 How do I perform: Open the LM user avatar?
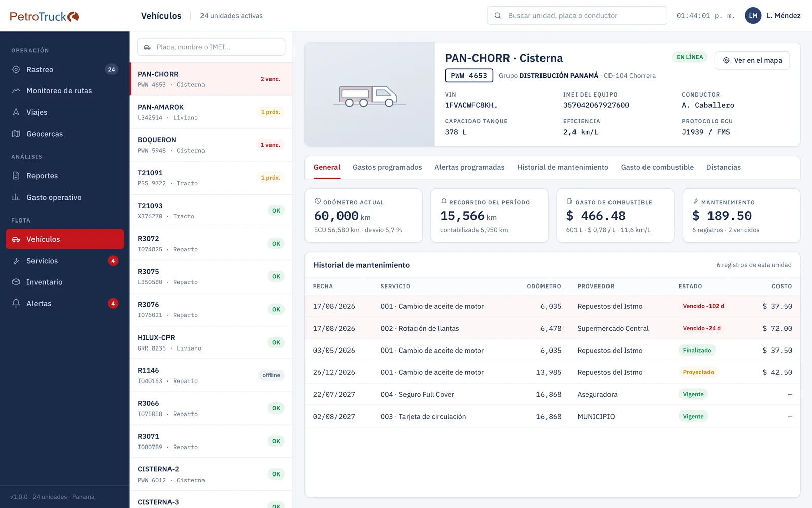(753, 16)
